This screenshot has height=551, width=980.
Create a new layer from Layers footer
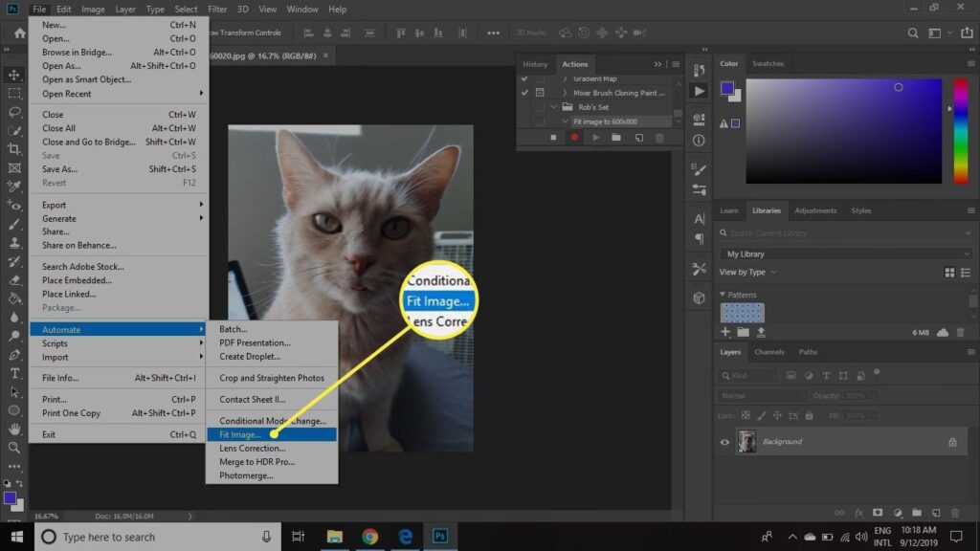pos(935,512)
